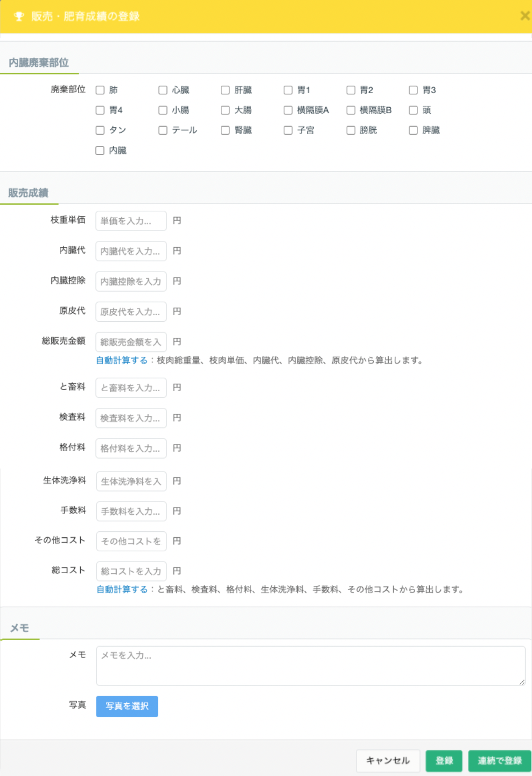Focus the と畜料 input field
This screenshot has width=532, height=776.
click(131, 387)
